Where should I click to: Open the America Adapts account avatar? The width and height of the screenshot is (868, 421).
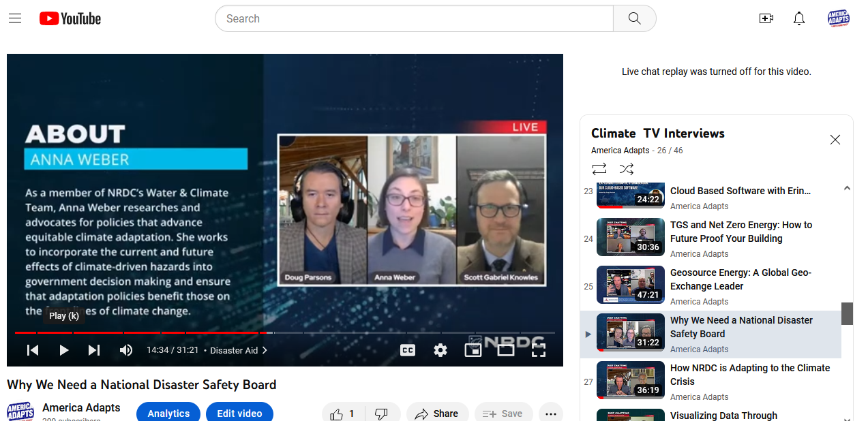[x=839, y=18]
